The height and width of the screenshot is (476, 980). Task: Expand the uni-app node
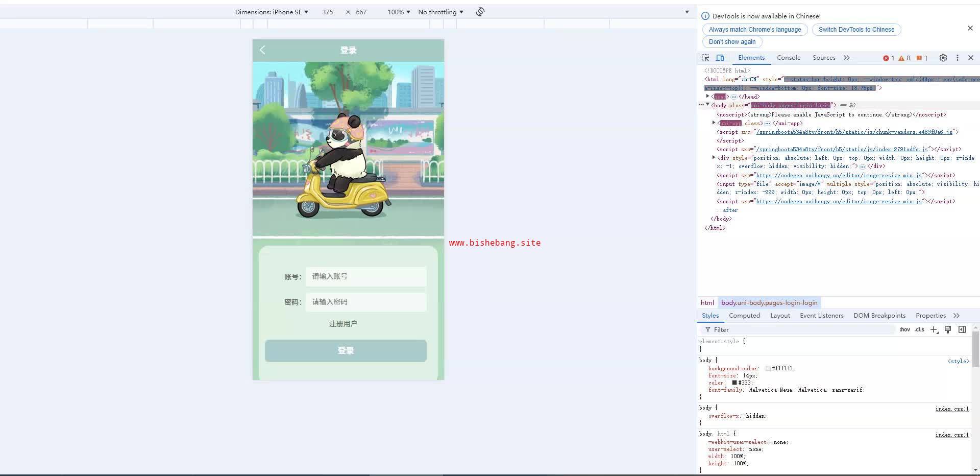(714, 123)
